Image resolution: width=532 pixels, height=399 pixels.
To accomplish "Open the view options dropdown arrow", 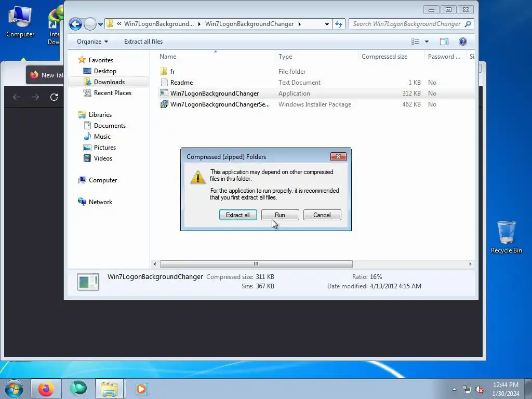I will click(427, 42).
